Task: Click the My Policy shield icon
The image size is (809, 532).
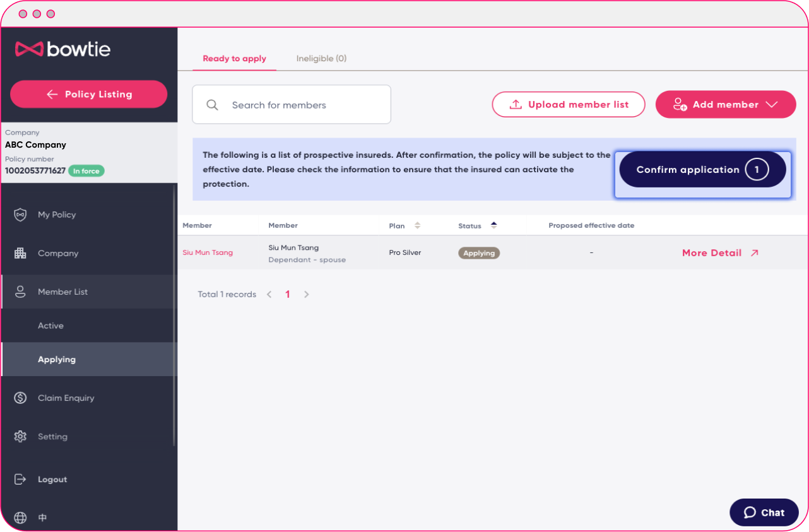Action: click(20, 215)
